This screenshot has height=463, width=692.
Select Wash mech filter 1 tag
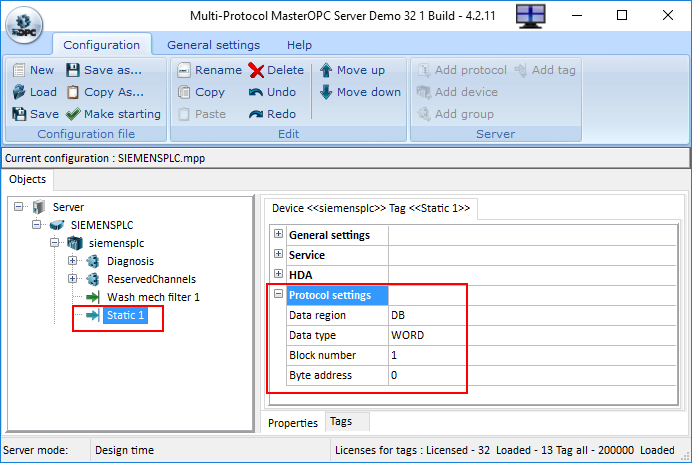pyautogui.click(x=153, y=297)
